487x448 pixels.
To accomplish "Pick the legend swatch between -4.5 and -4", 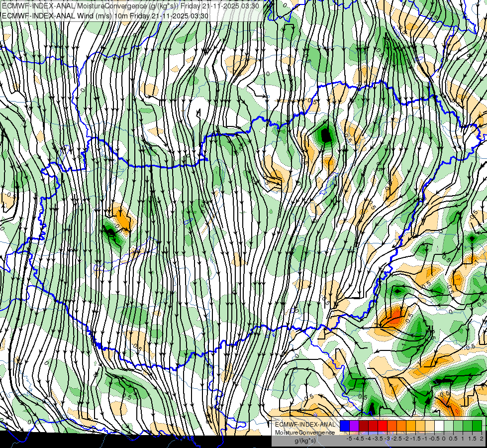I will 364,426.
